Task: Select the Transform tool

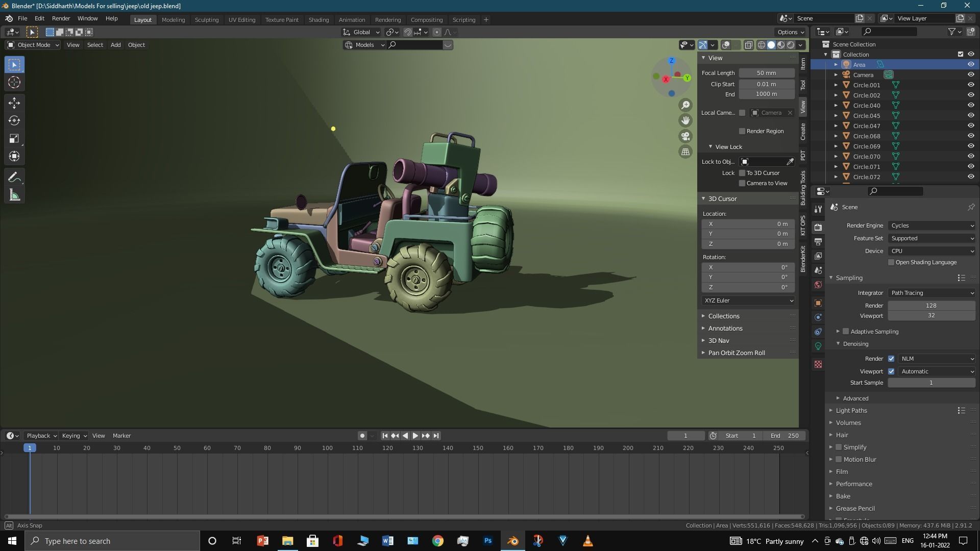Action: pos(14,156)
